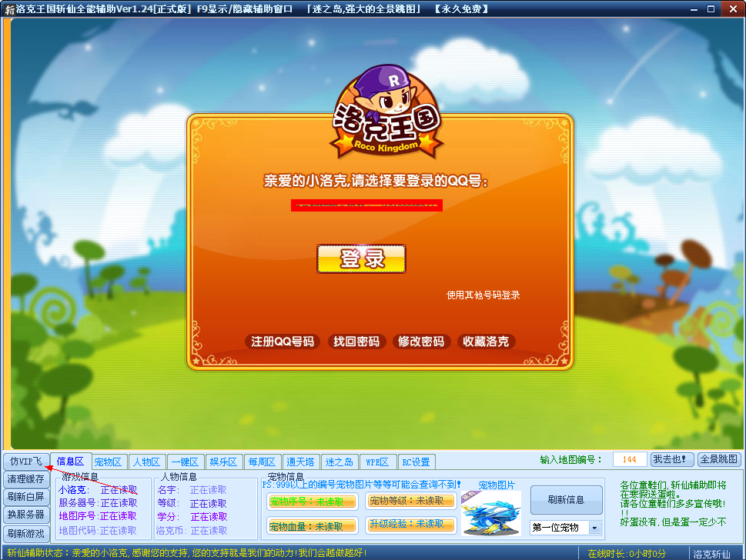Open the RC设置 tab
Image resolution: width=746 pixels, height=560 pixels.
coord(416,462)
